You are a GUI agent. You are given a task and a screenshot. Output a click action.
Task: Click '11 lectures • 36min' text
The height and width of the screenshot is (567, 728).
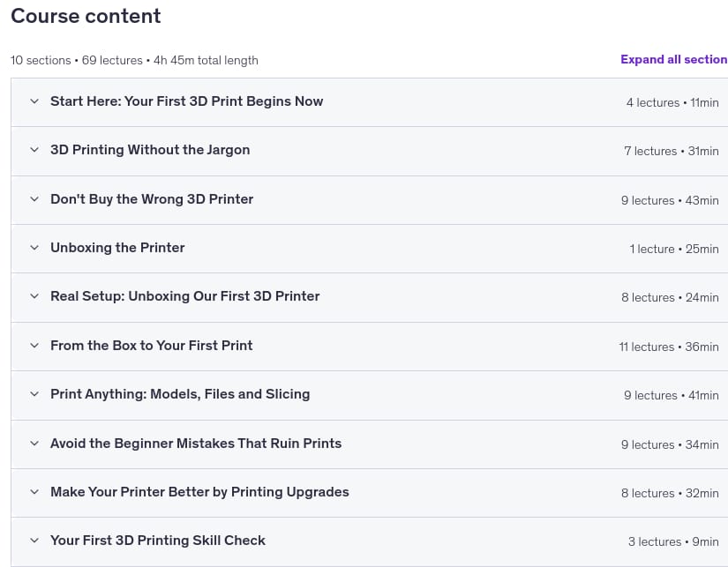pyautogui.click(x=669, y=347)
